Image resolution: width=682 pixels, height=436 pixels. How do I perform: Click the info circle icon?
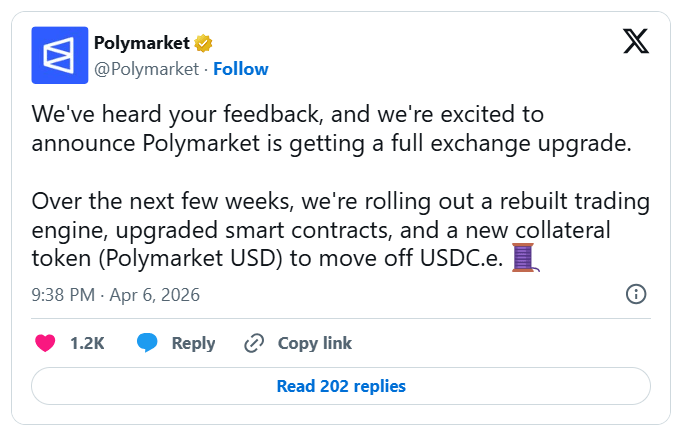(x=635, y=294)
